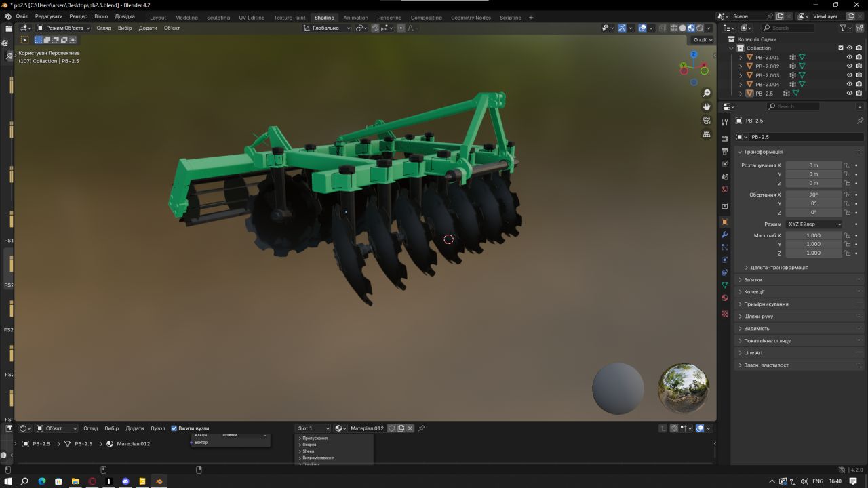Toggle fake user shield for Материал.012

pyautogui.click(x=391, y=428)
